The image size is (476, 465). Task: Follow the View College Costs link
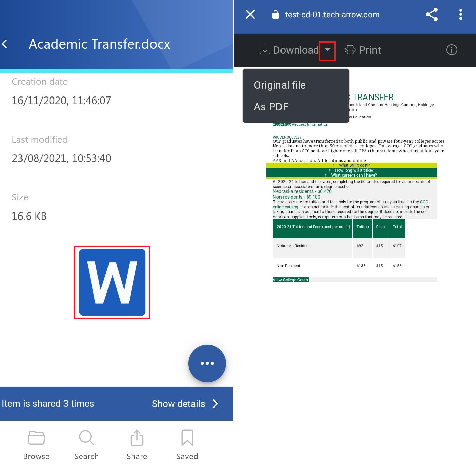(291, 280)
